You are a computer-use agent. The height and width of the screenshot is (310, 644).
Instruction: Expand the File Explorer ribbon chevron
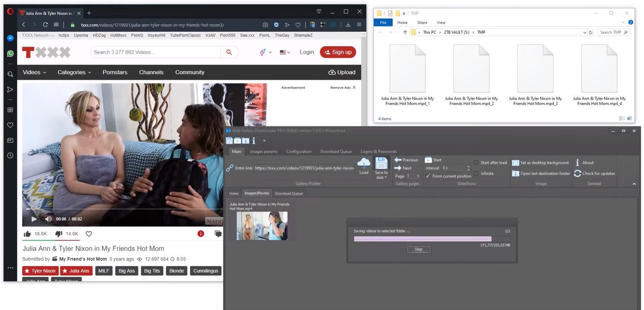[624, 23]
